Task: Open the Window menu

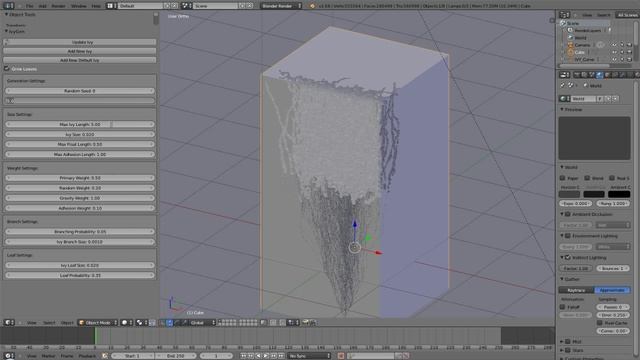Action: tap(78, 6)
